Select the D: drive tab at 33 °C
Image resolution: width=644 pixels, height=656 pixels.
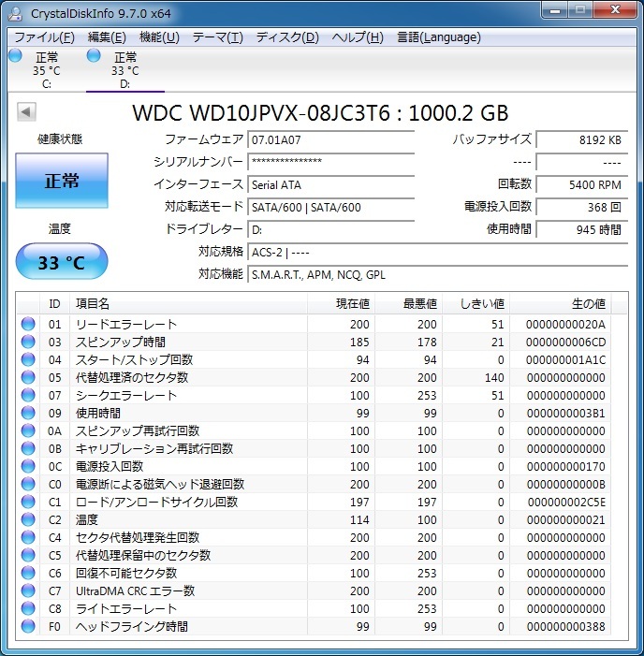point(125,70)
